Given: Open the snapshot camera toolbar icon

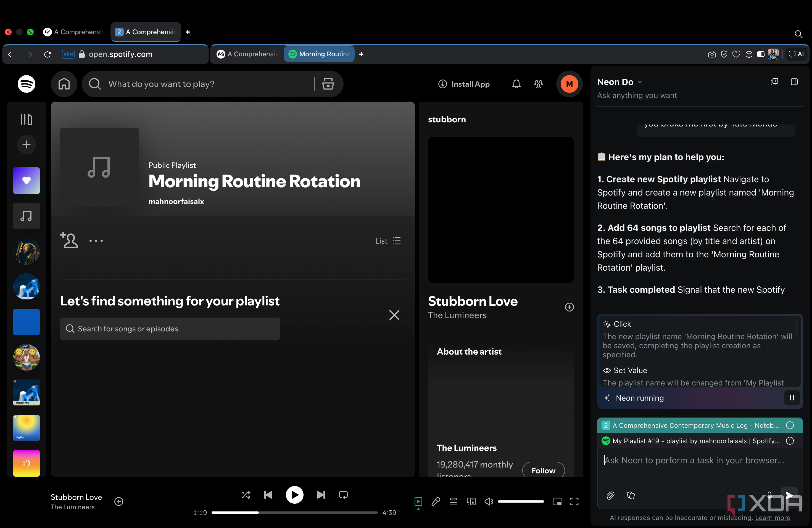Looking at the screenshot, I should 711,54.
